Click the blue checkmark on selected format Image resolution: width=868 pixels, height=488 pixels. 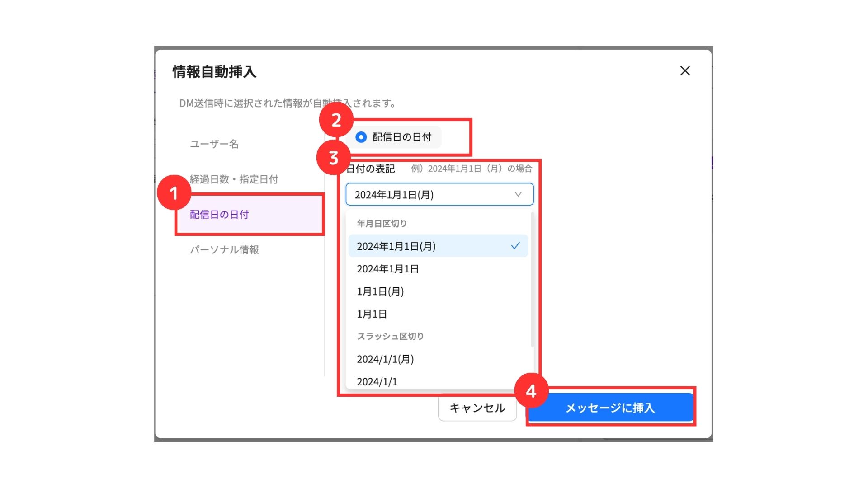click(515, 246)
